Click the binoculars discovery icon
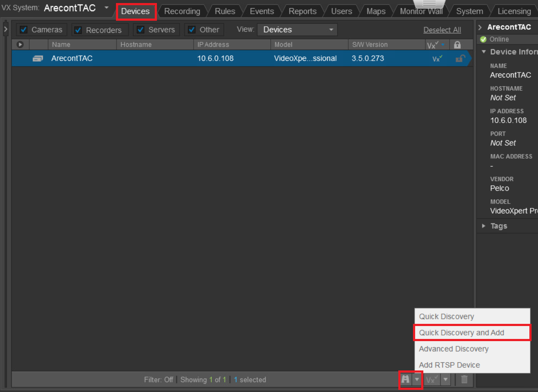The width and height of the screenshot is (538, 392). tap(405, 379)
